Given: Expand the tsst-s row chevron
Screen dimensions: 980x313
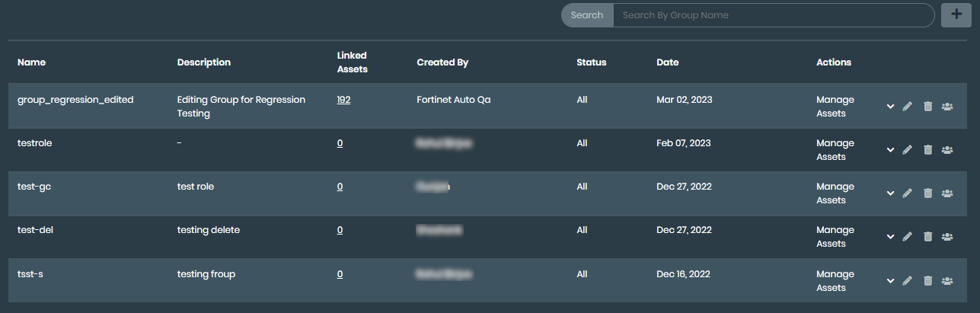Looking at the screenshot, I should coord(890,281).
